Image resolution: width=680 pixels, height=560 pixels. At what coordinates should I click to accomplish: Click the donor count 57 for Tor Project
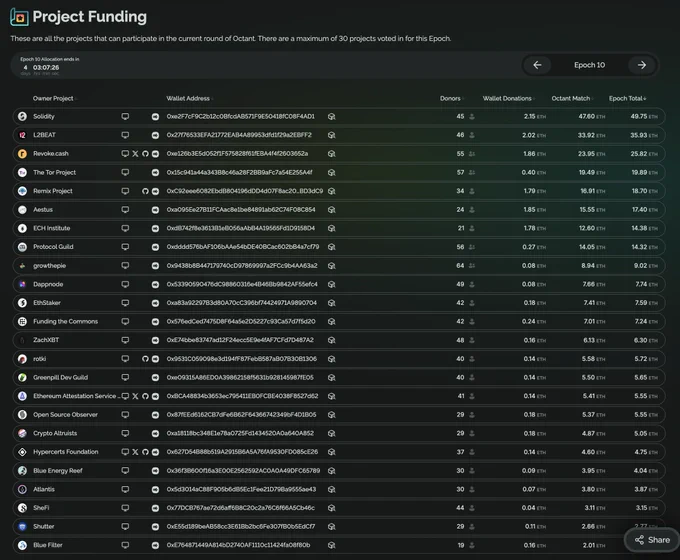point(460,172)
